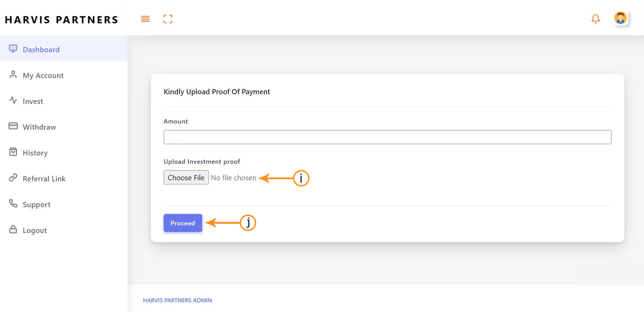This screenshot has width=644, height=312.
Task: Go to My Account page
Action: [43, 75]
